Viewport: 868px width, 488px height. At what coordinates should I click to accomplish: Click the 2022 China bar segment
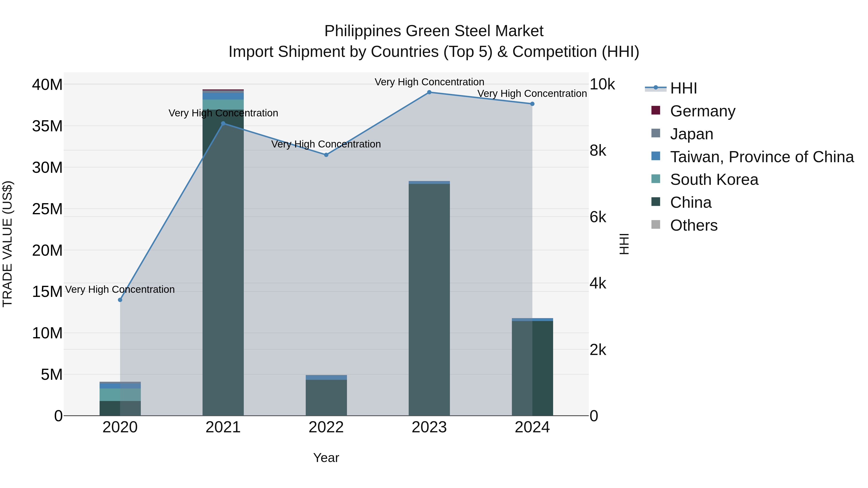pyautogui.click(x=326, y=398)
